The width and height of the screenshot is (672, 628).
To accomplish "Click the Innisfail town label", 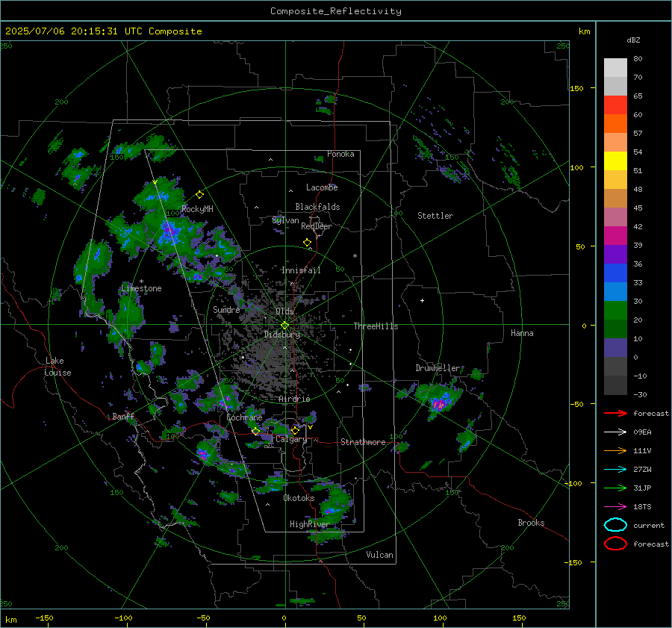I will (301, 270).
